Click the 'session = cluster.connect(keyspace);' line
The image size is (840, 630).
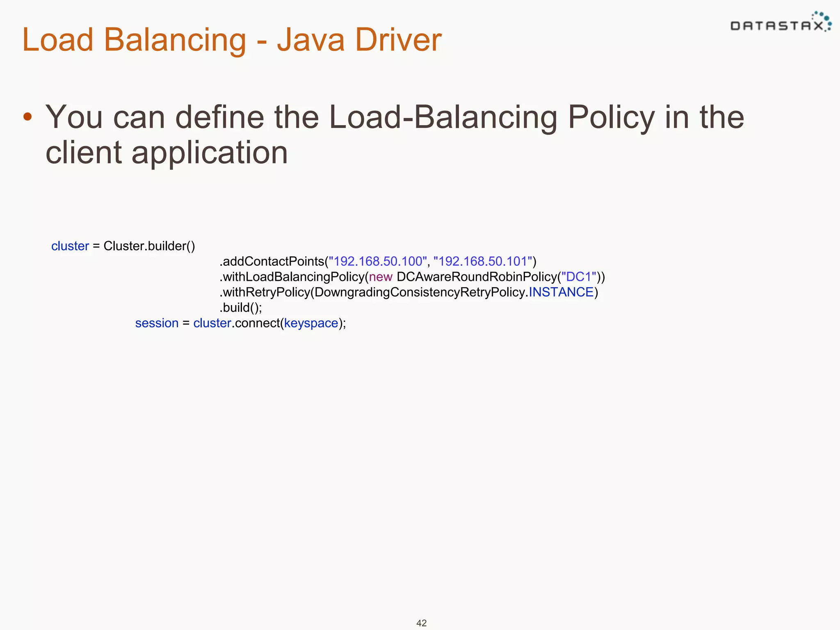pos(241,323)
